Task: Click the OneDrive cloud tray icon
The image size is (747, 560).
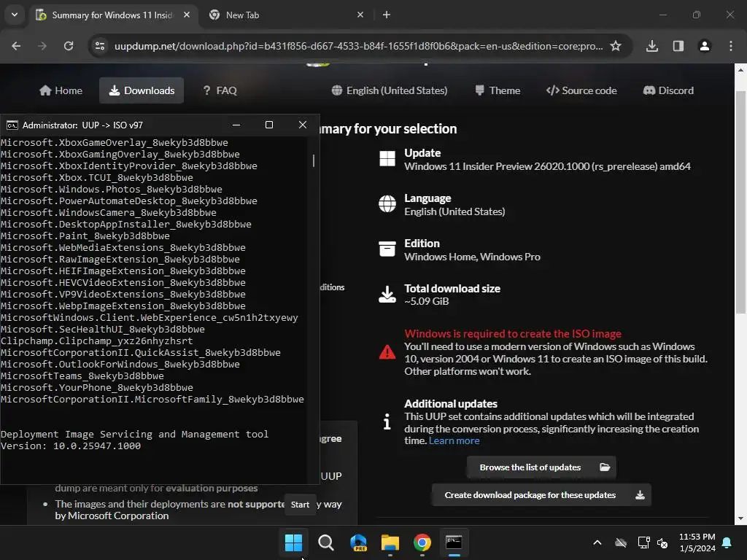Action: [x=620, y=542]
